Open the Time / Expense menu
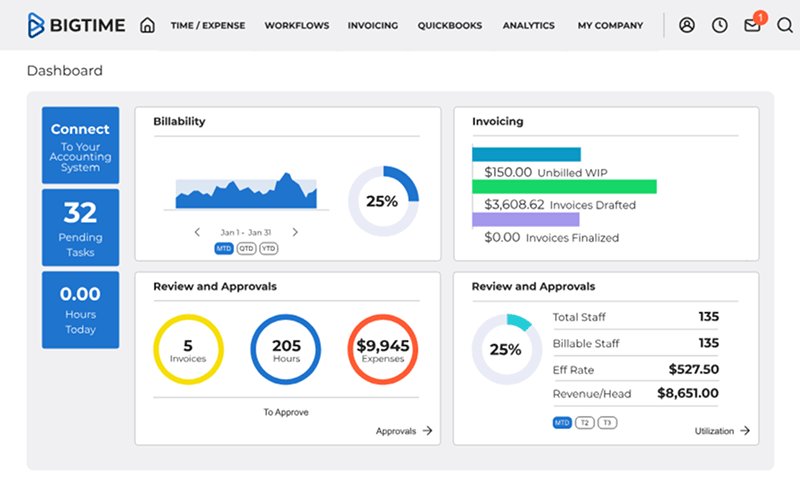This screenshot has height=484, width=800. click(x=207, y=26)
